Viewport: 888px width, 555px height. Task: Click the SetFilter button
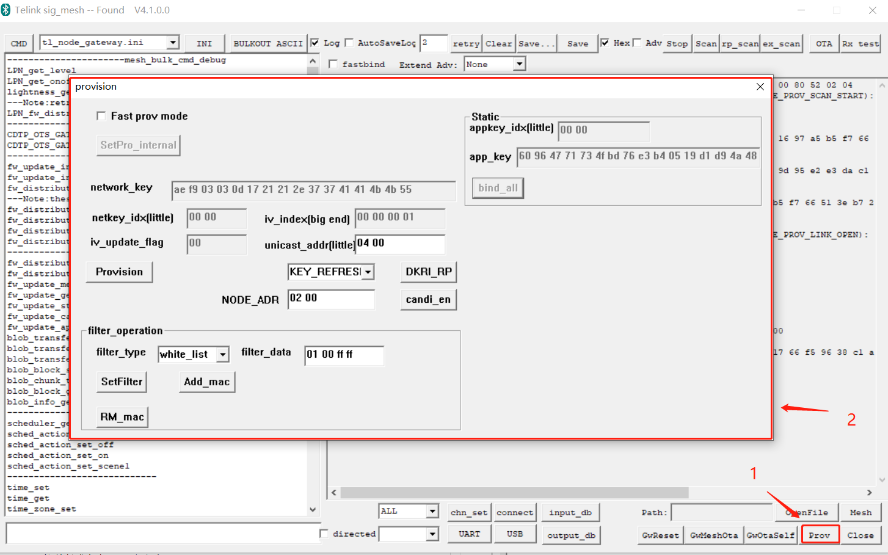point(122,382)
